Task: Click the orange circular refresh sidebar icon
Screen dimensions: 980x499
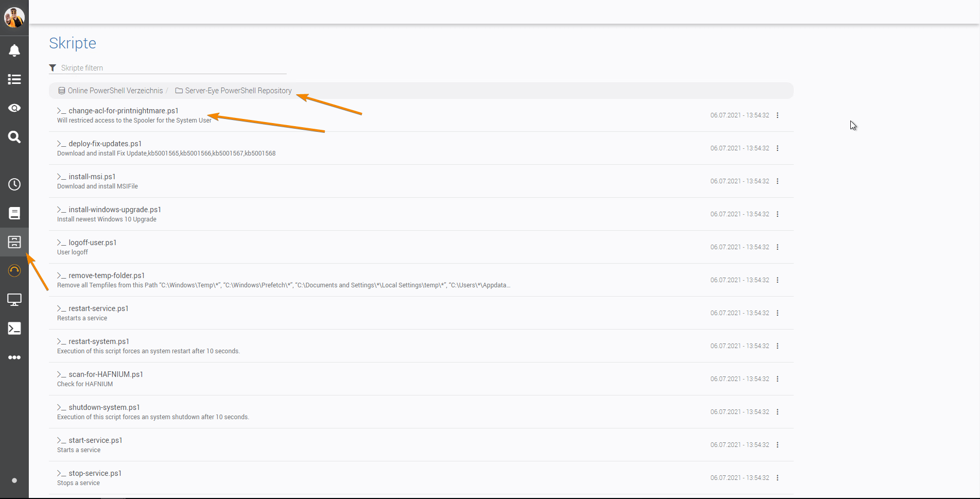Action: 14,271
